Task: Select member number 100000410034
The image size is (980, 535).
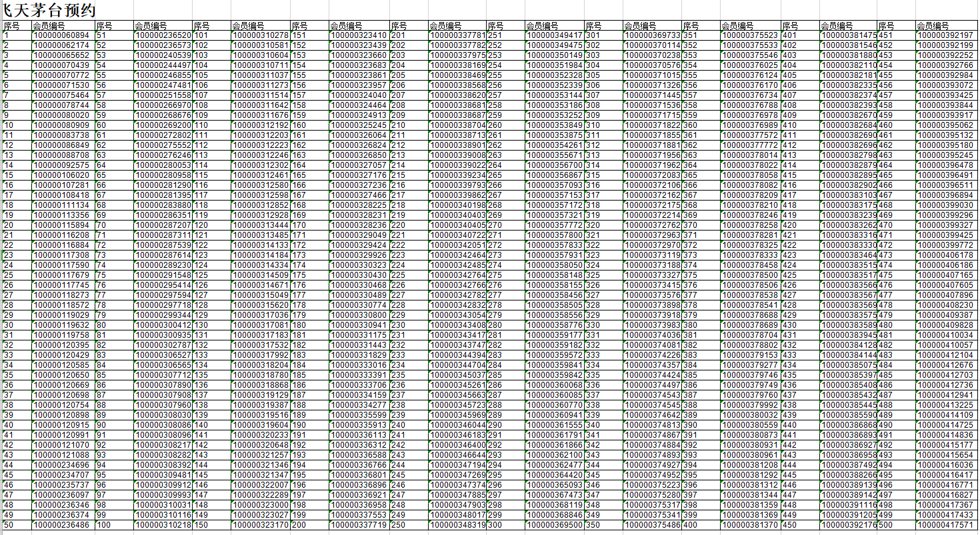Action: [x=945, y=335]
